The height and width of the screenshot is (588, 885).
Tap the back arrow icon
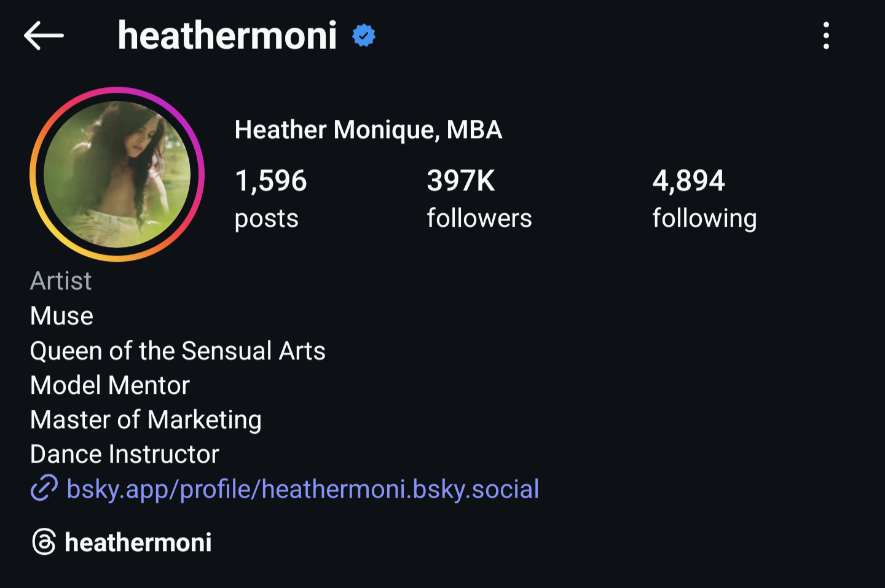click(44, 36)
